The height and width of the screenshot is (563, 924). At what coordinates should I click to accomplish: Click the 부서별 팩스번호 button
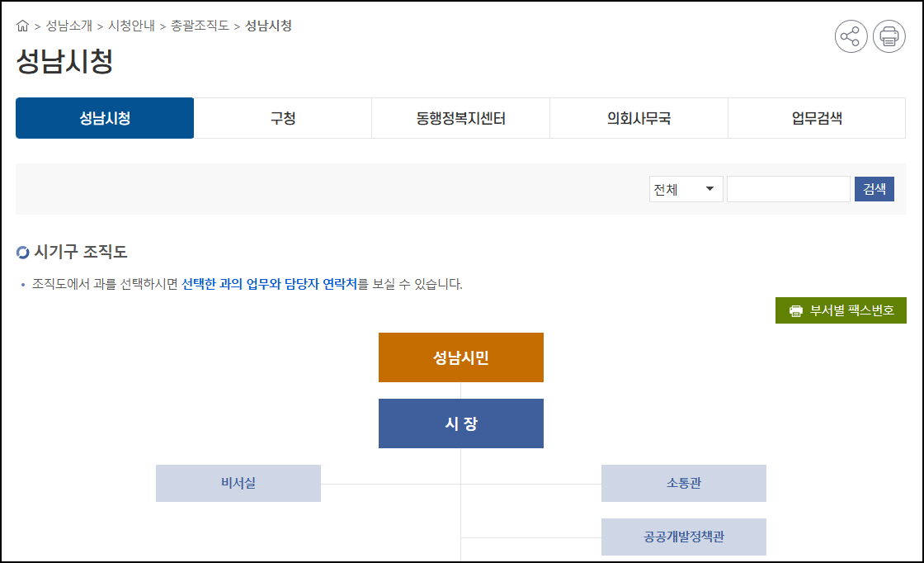point(841,310)
